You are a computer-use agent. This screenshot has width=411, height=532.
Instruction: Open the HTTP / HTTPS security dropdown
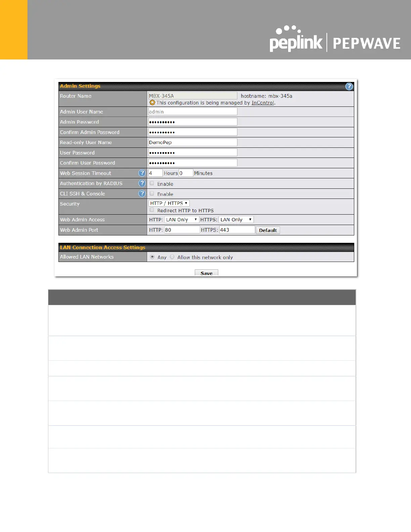[x=169, y=203]
